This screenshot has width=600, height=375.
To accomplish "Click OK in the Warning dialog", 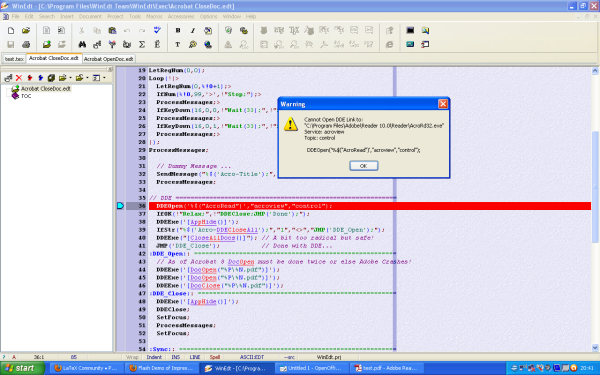I will [x=364, y=166].
